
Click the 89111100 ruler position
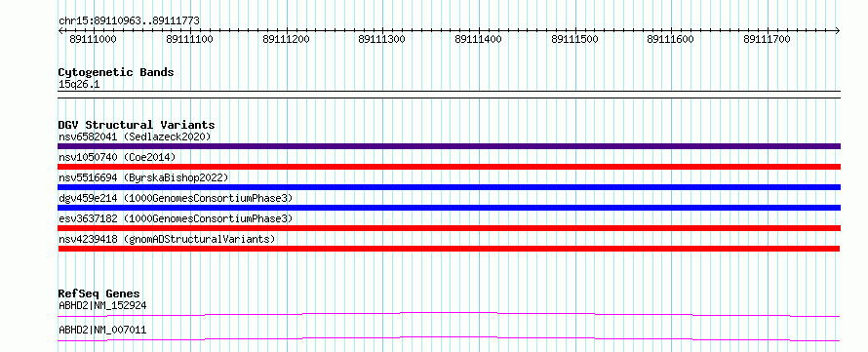pyautogui.click(x=190, y=39)
